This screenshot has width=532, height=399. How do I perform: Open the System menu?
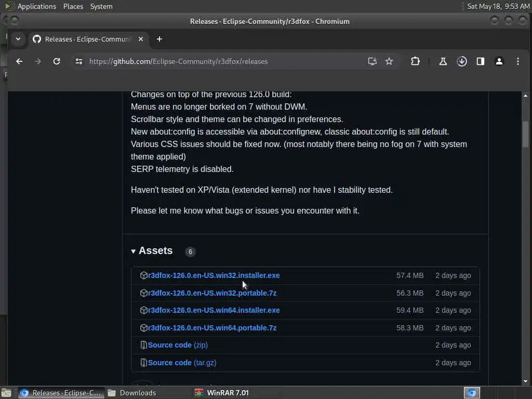[x=101, y=6]
